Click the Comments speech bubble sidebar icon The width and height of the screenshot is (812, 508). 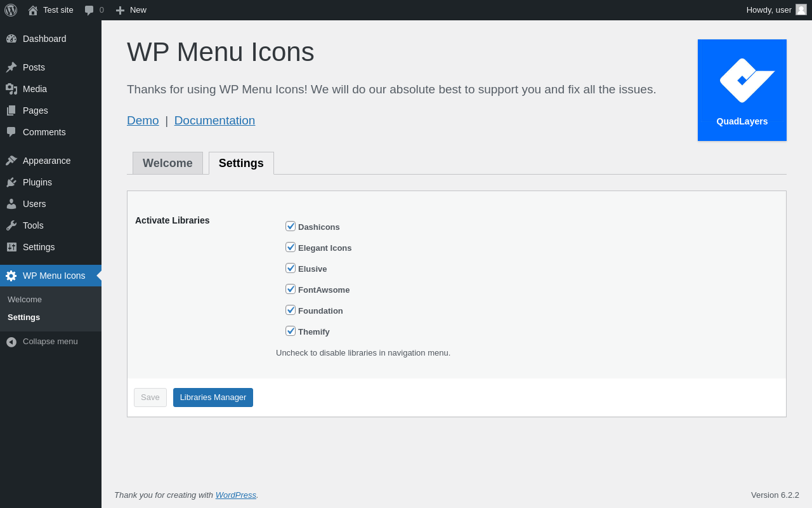(11, 132)
